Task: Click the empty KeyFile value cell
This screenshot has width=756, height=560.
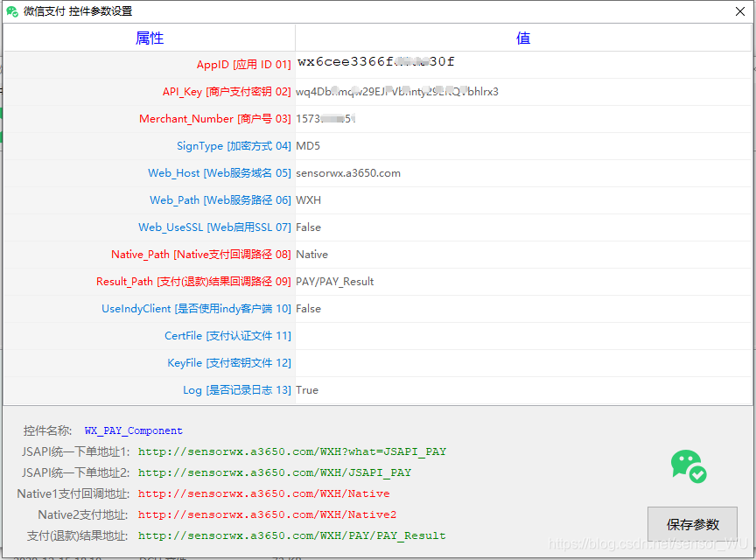Action: (523, 363)
